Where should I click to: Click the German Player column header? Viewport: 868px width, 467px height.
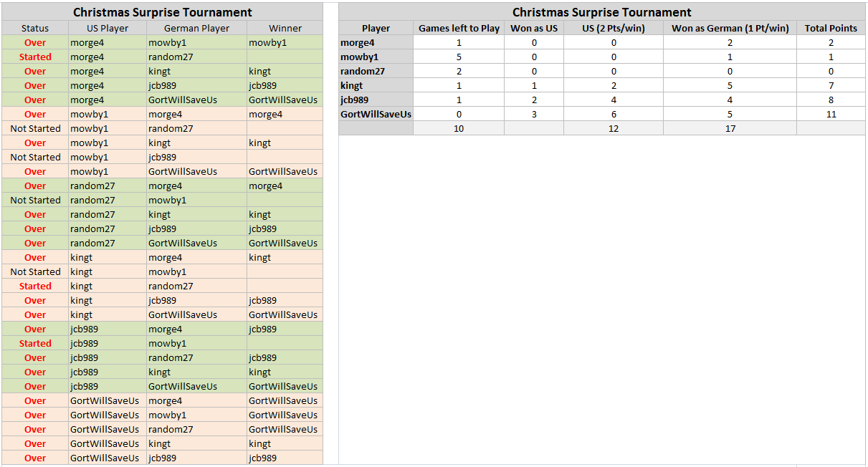coord(196,28)
